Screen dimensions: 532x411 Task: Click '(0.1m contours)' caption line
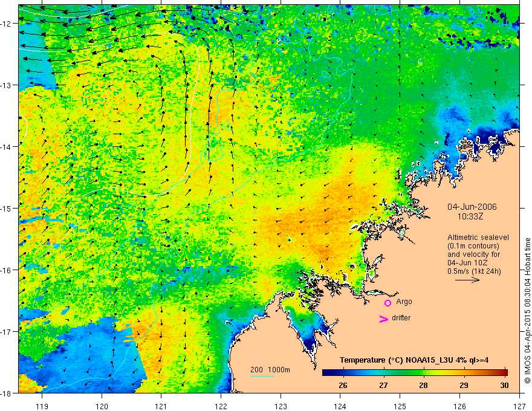(473, 246)
